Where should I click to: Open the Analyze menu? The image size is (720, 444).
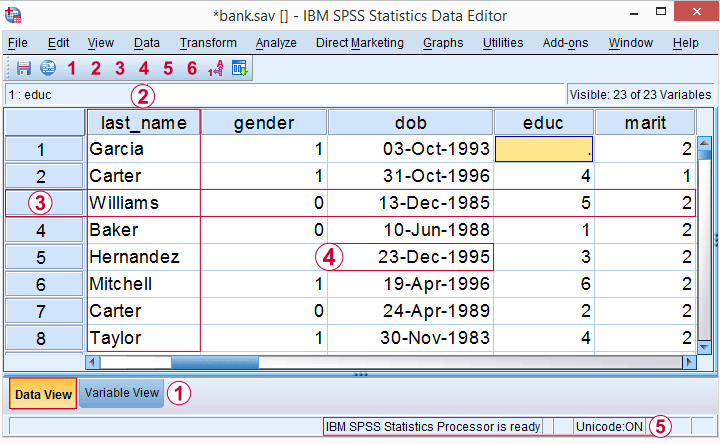pyautogui.click(x=276, y=43)
